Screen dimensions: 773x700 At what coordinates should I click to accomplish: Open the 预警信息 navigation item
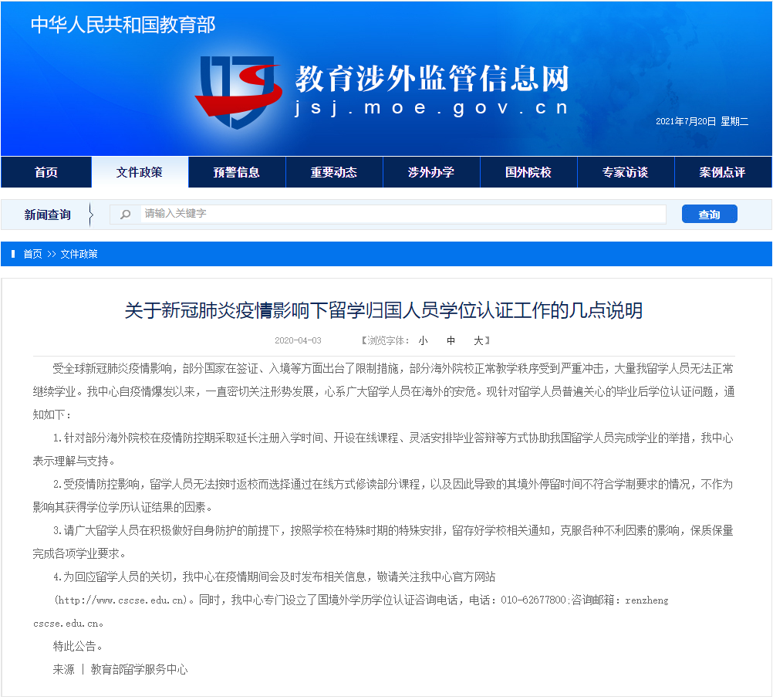[x=237, y=171]
